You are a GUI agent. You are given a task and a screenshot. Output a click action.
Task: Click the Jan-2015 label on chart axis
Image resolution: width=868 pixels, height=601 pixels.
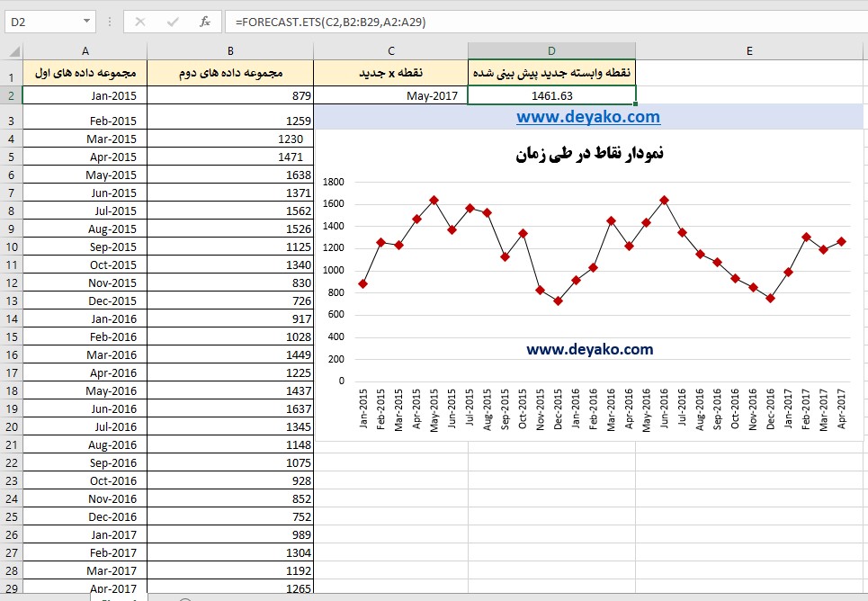pyautogui.click(x=363, y=408)
